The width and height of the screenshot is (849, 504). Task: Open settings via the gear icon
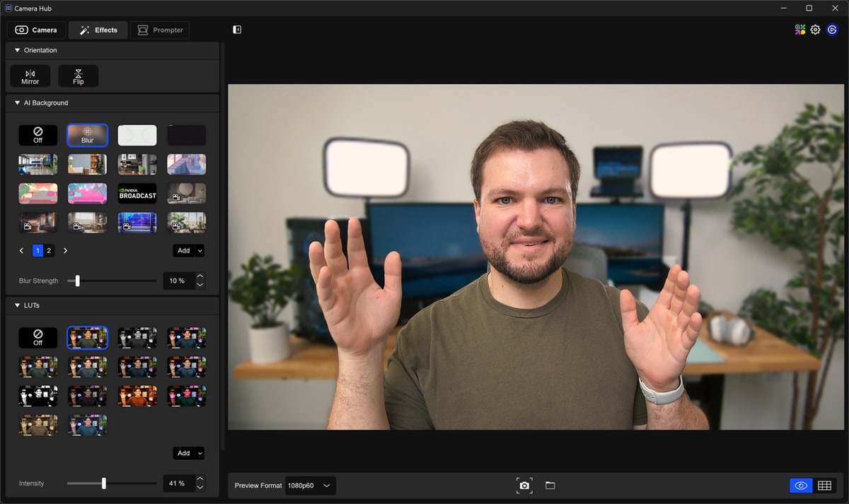[x=815, y=30]
